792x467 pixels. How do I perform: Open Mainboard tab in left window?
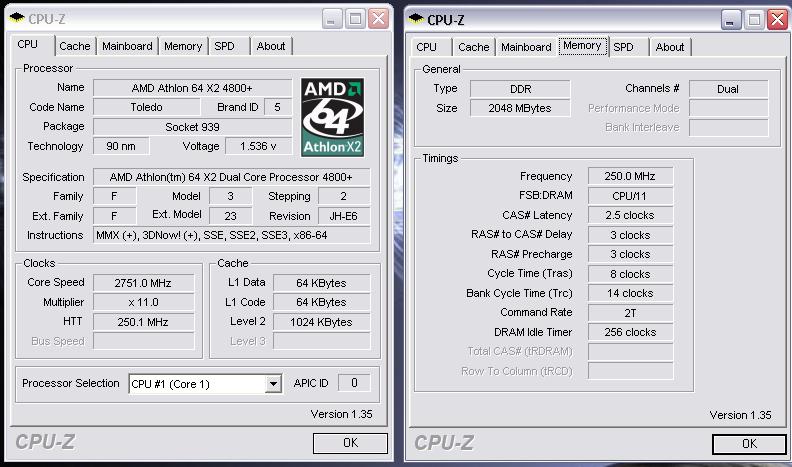(127, 46)
